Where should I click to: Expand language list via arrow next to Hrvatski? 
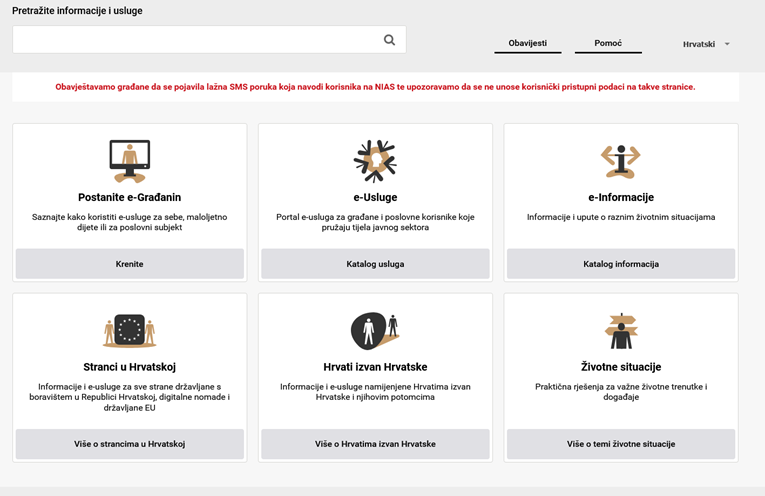click(727, 44)
